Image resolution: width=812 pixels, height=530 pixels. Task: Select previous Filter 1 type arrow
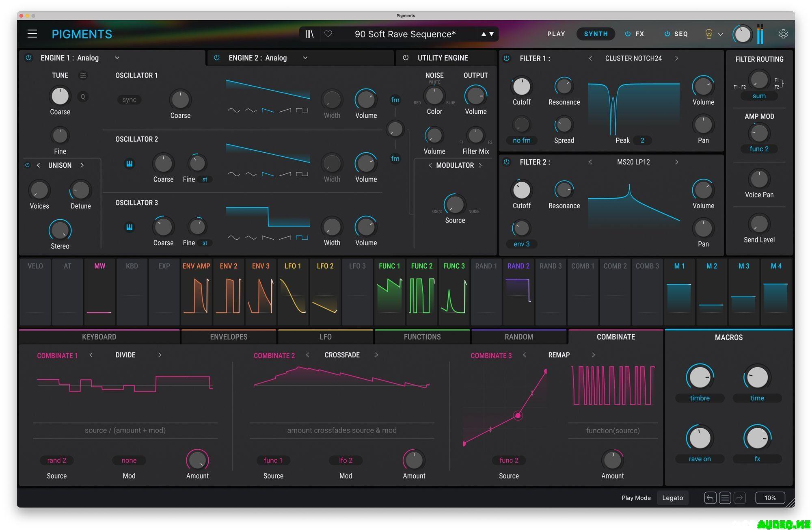(590, 58)
